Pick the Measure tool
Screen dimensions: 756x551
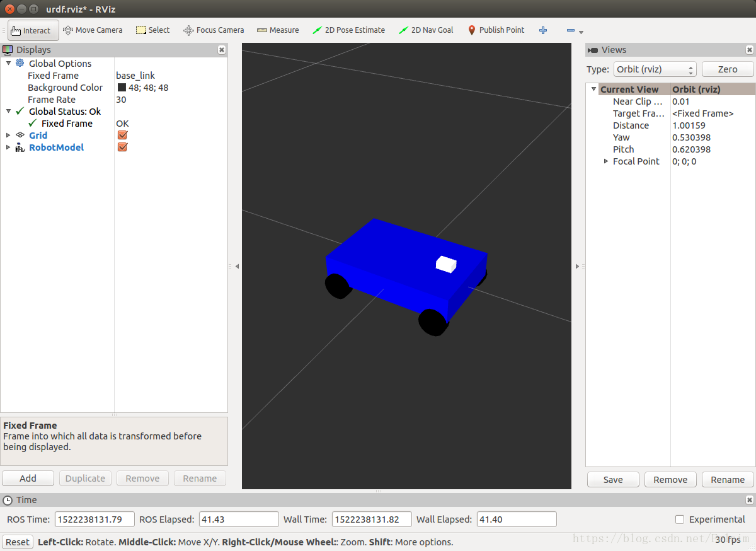tap(278, 30)
